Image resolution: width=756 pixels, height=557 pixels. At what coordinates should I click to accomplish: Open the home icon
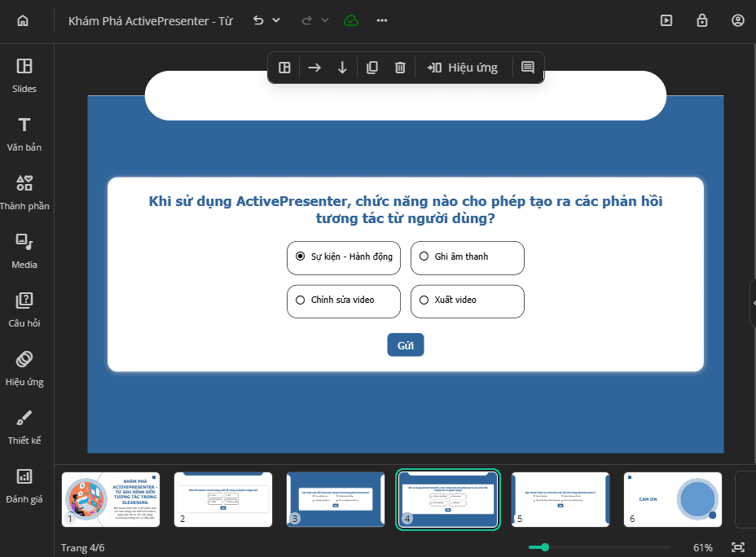23,20
